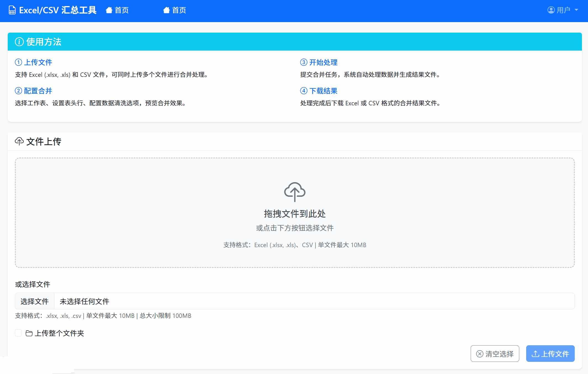Open the first 首页 nav link
588x374 pixels.
click(121, 10)
